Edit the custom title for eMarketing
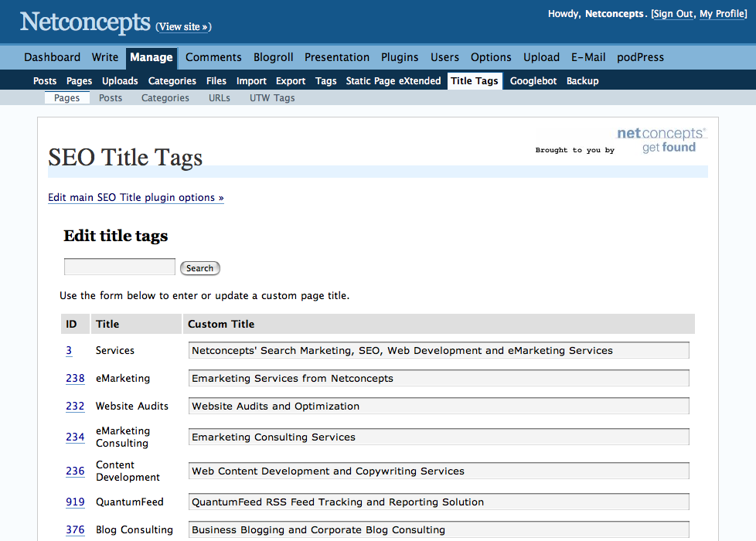The width and height of the screenshot is (756, 541). point(439,379)
